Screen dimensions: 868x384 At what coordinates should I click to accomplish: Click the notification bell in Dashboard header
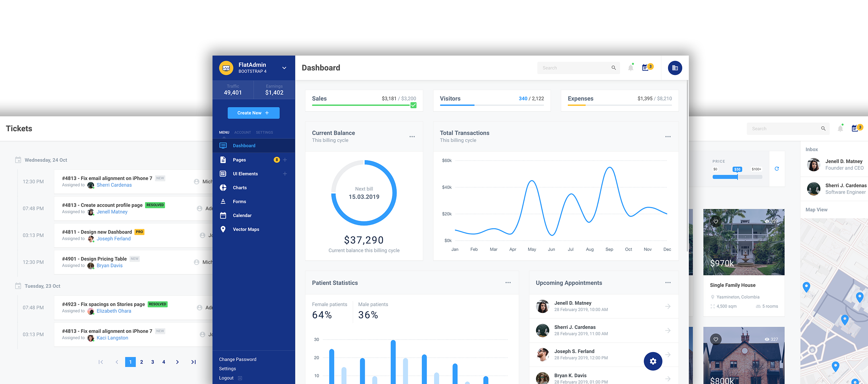[x=631, y=68]
